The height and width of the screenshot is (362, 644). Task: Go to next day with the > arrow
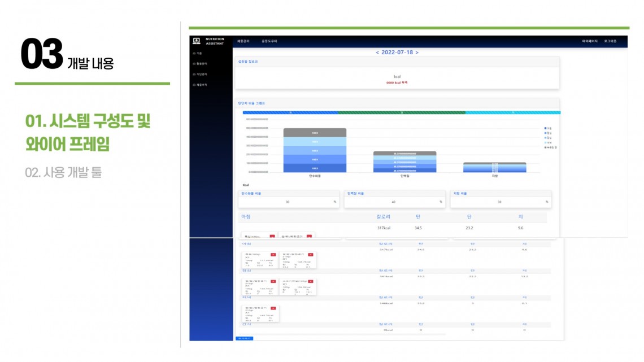pyautogui.click(x=417, y=53)
